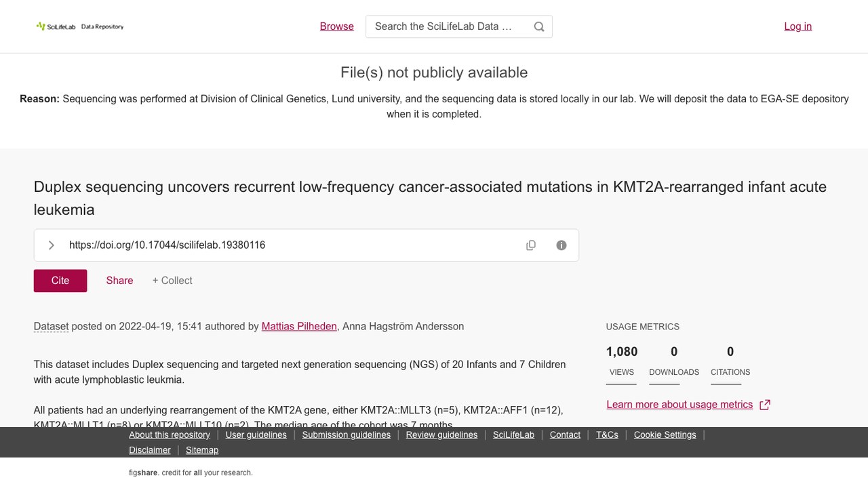Screen dimensions: 868x488
Task: Click author name Anna Hagström Andersson
Action: 403,327
